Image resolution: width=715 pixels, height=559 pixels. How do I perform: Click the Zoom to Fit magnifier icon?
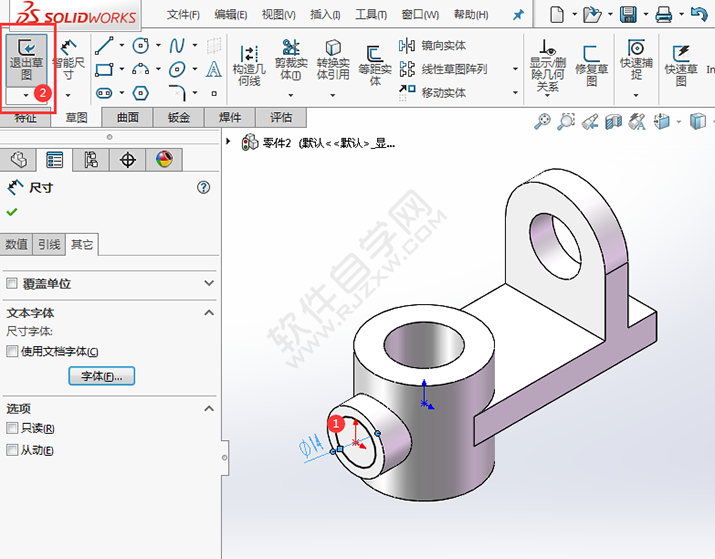pos(542,122)
